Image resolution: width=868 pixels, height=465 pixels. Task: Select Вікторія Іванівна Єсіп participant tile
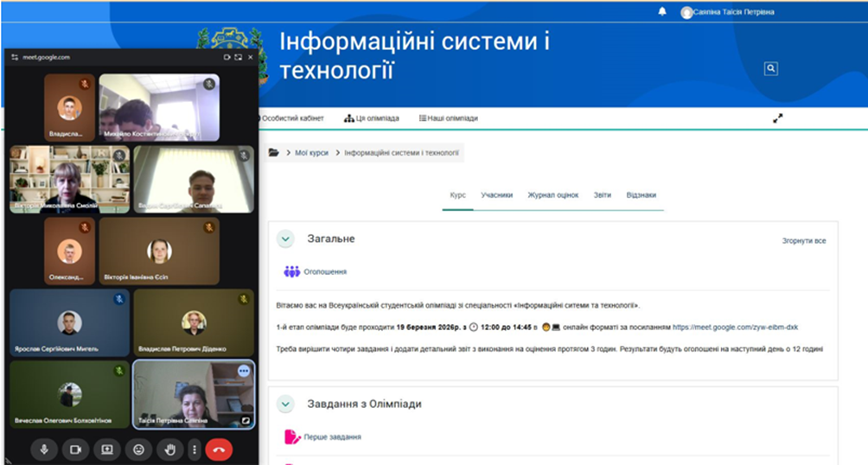click(x=158, y=251)
